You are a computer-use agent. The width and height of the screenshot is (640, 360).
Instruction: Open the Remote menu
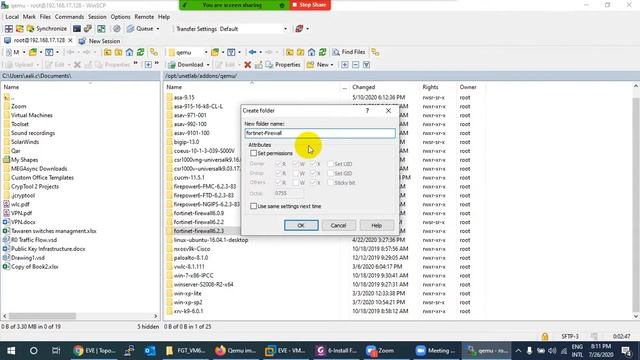[144, 17]
